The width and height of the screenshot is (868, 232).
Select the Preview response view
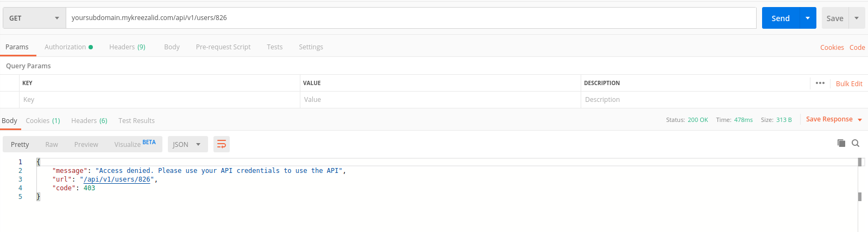(x=86, y=144)
